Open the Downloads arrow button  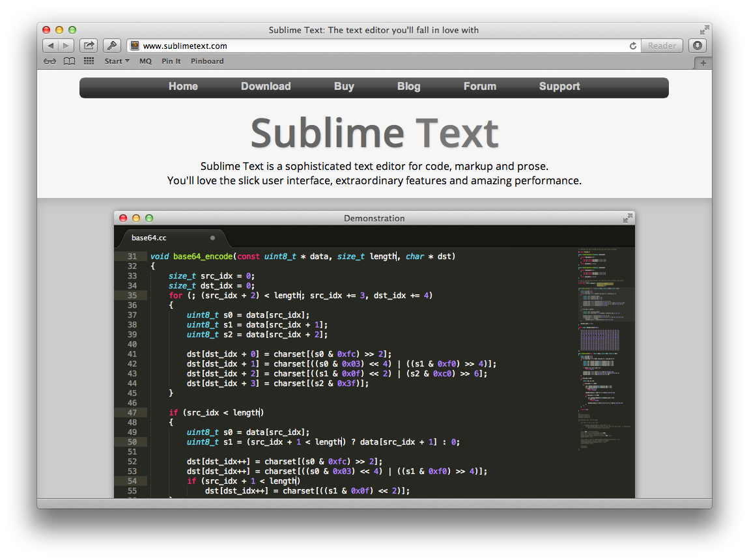(698, 46)
